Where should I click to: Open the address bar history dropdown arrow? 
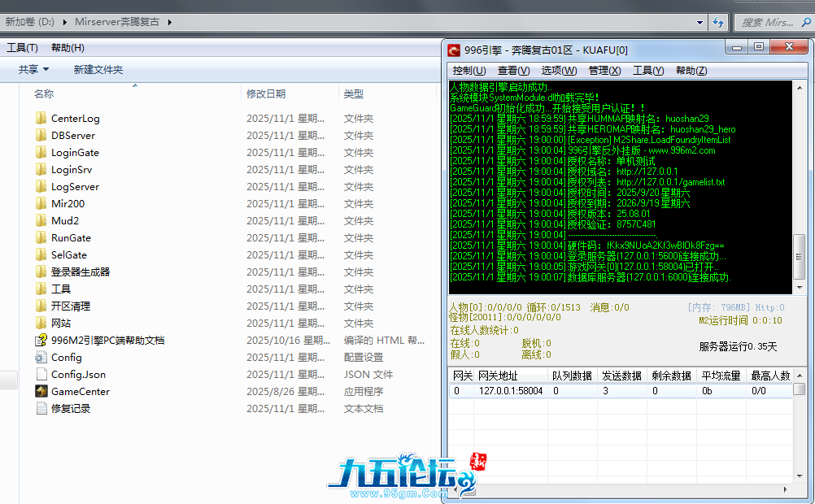pyautogui.click(x=700, y=22)
